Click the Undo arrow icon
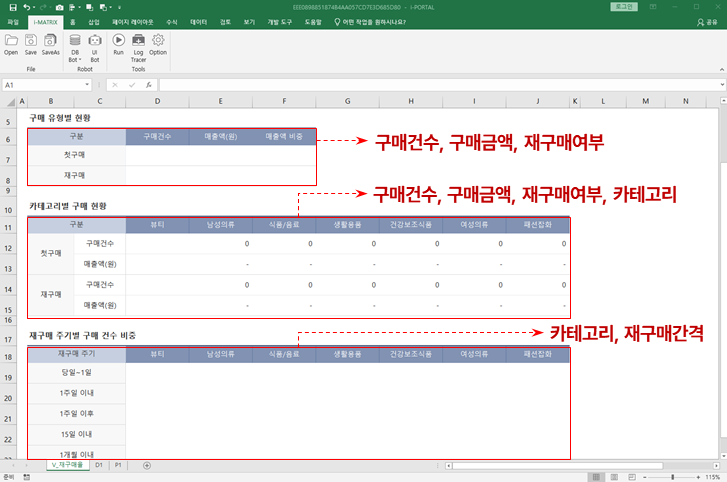This screenshot has width=727, height=482. tap(27, 7)
